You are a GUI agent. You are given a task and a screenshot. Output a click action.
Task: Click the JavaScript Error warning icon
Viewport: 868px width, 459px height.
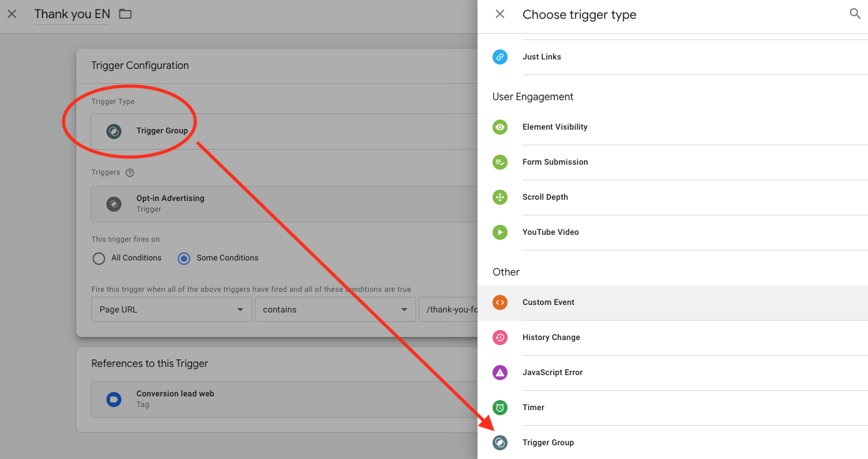(x=500, y=373)
